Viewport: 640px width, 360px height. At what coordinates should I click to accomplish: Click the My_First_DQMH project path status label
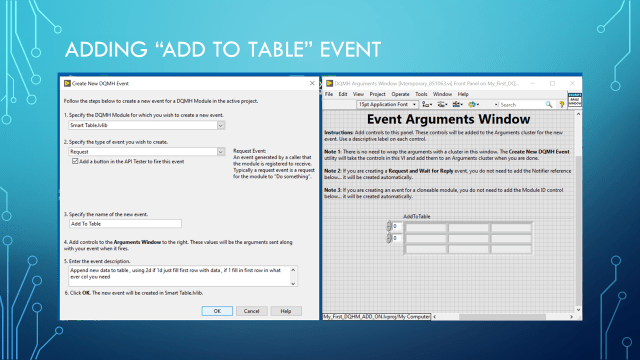[376, 316]
